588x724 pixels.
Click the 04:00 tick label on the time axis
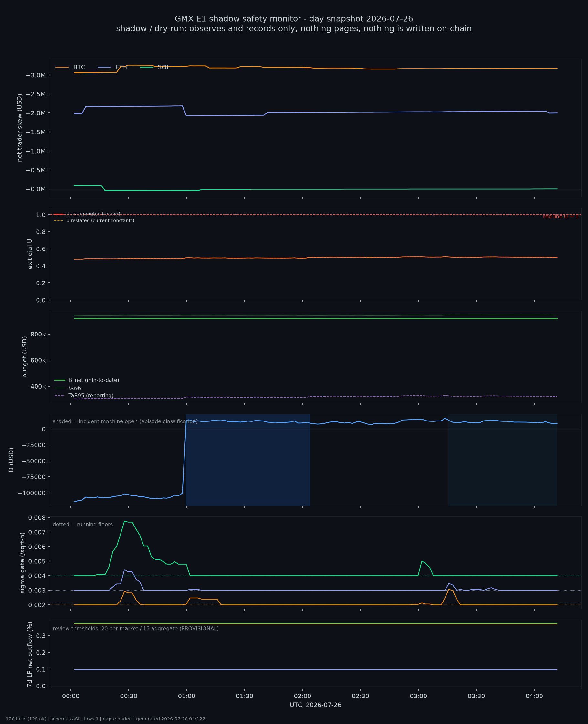534,696
